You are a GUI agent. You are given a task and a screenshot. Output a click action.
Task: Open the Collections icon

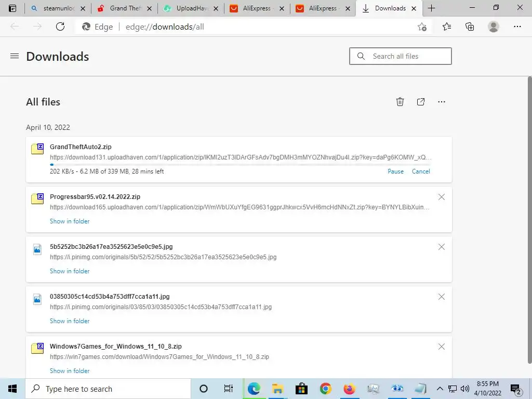tap(470, 26)
